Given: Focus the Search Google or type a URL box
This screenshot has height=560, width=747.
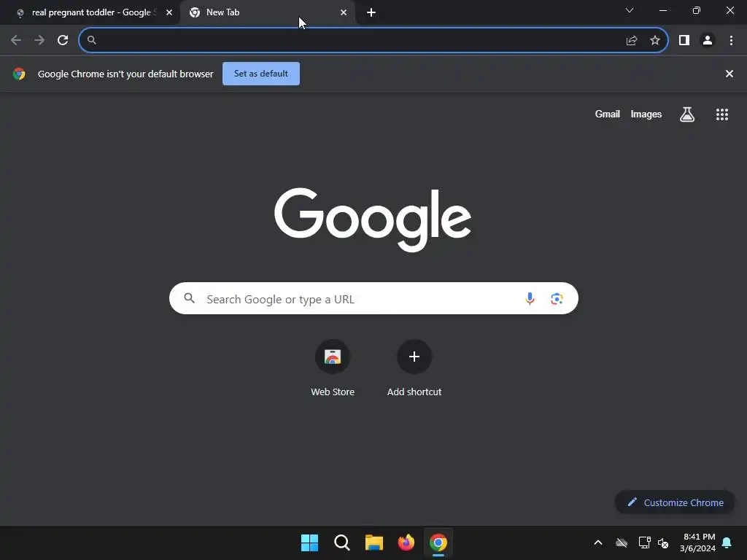Looking at the screenshot, I should (373, 298).
